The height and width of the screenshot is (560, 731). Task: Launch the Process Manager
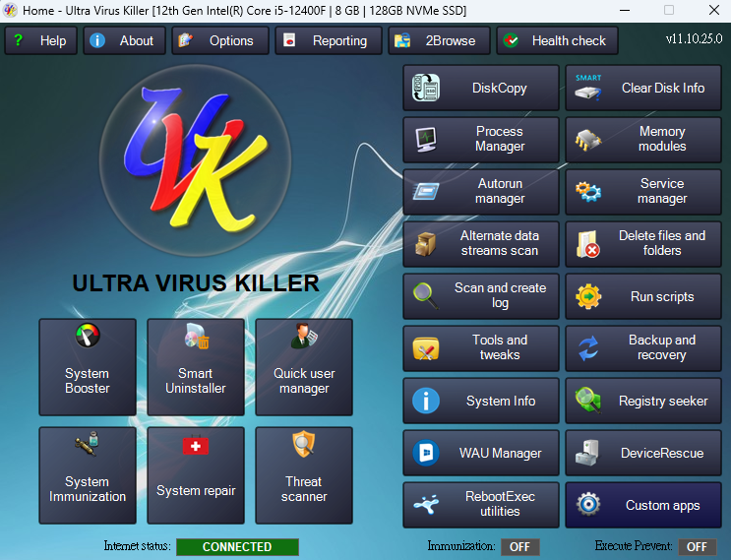click(481, 140)
